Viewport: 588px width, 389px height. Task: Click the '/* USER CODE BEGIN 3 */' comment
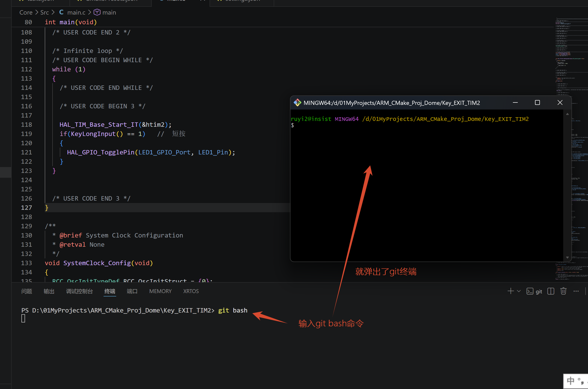coord(102,106)
